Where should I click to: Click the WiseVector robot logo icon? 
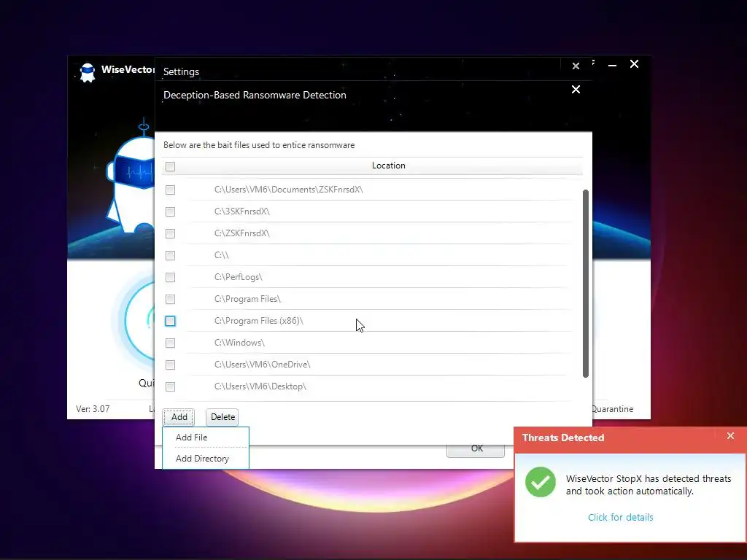pos(88,72)
